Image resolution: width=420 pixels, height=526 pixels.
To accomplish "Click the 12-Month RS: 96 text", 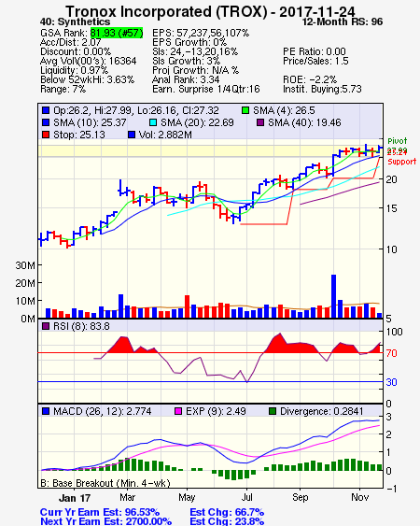I will pyautogui.click(x=343, y=22).
